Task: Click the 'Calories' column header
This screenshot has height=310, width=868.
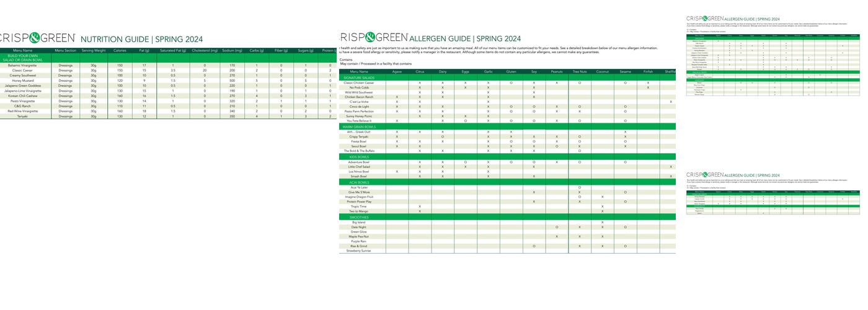Action: (x=120, y=50)
